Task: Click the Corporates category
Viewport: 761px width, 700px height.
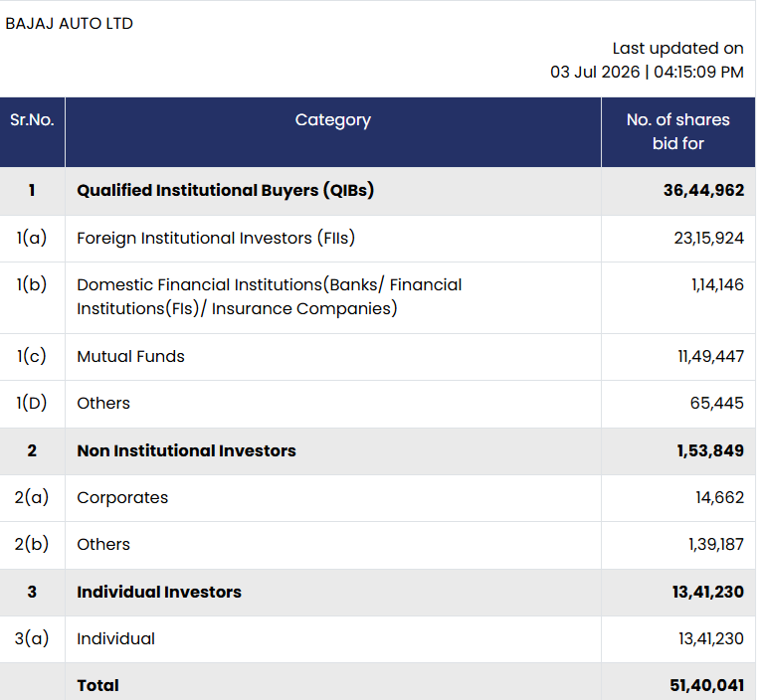Action: (x=122, y=498)
